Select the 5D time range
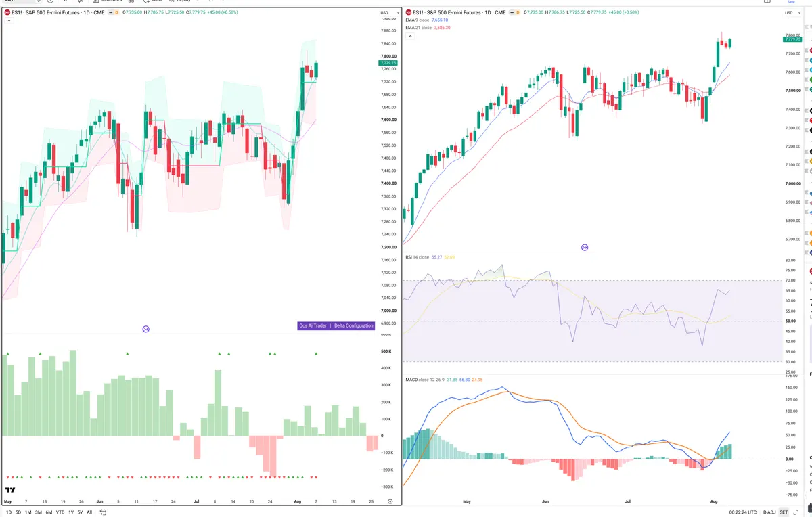812x517 pixels. point(18,512)
